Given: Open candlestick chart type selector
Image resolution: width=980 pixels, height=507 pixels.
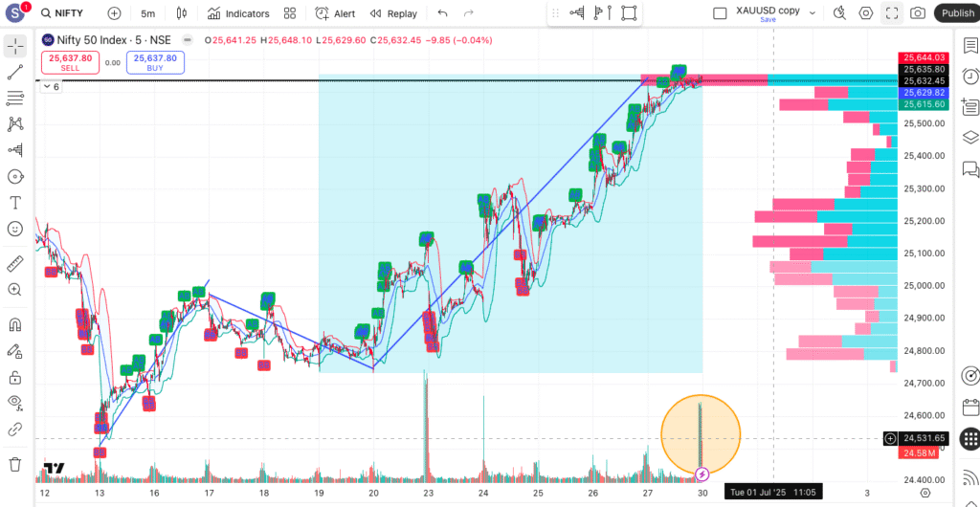Looking at the screenshot, I should [x=182, y=13].
